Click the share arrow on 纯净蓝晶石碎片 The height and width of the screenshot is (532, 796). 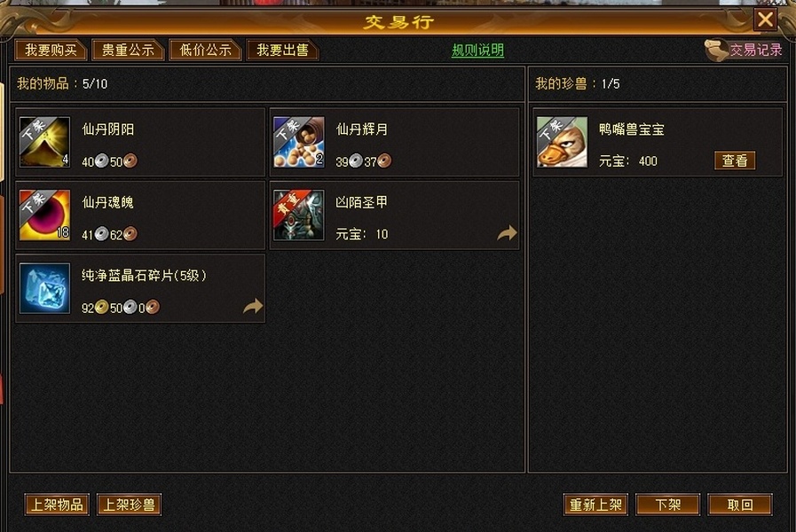pyautogui.click(x=253, y=306)
